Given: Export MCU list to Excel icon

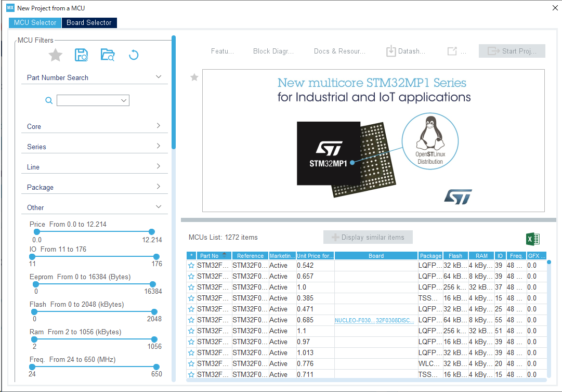Looking at the screenshot, I should pos(532,239).
